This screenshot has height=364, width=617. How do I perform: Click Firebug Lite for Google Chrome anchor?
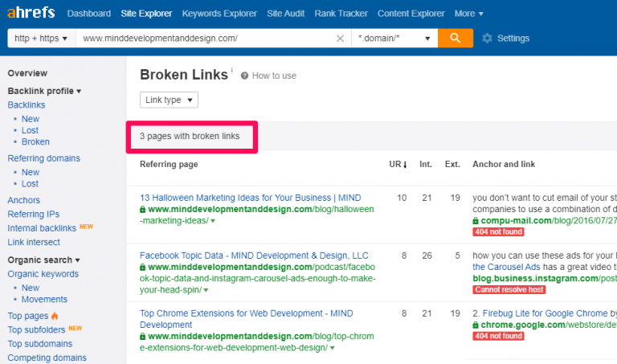tap(545, 313)
